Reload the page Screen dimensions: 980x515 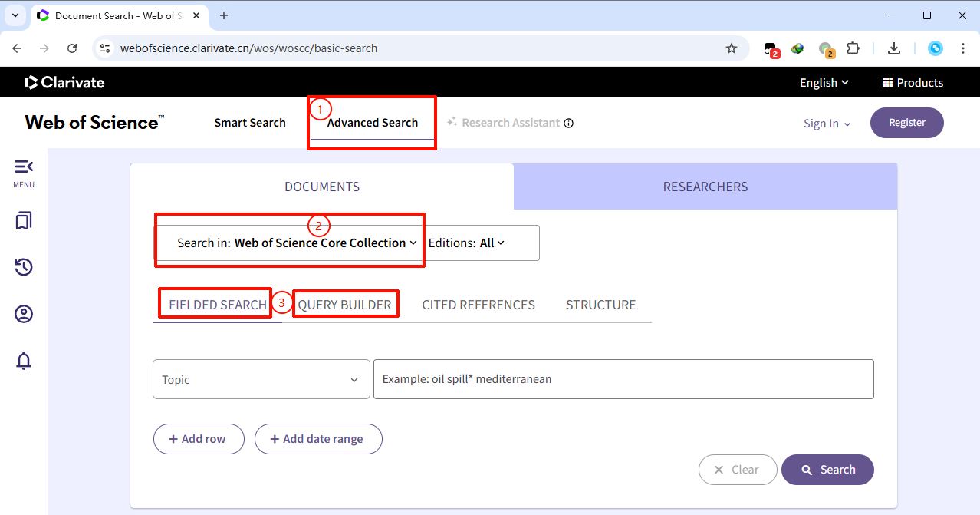click(72, 48)
